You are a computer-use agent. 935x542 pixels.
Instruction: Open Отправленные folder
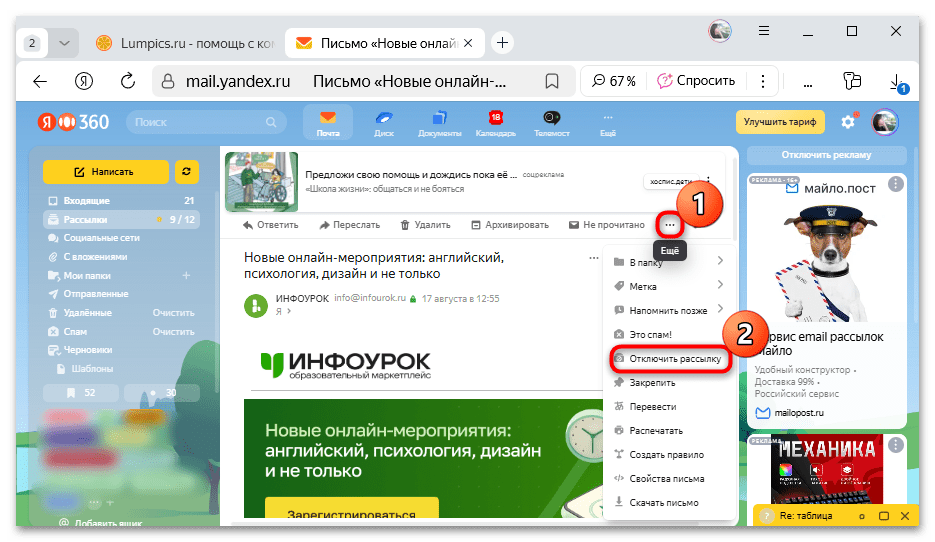click(x=121, y=294)
